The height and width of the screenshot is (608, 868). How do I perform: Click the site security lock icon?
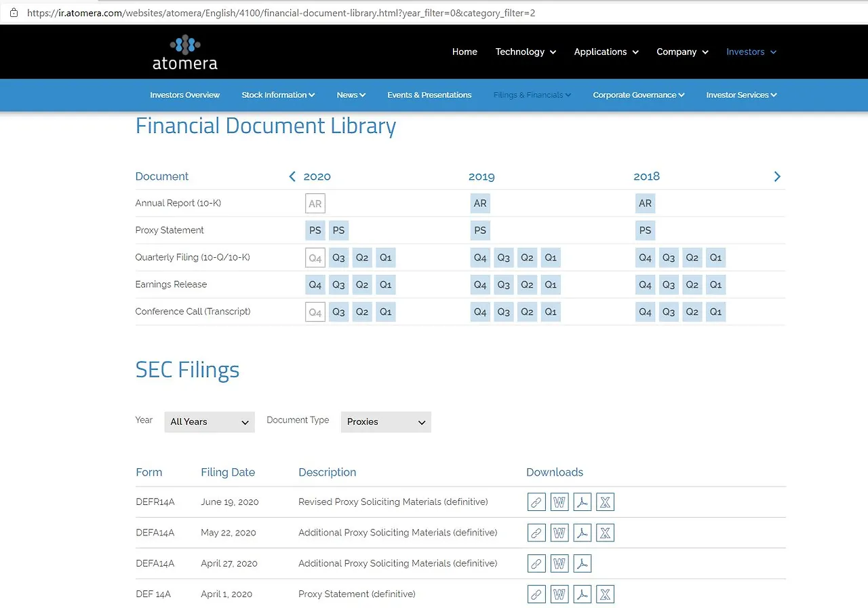(14, 12)
